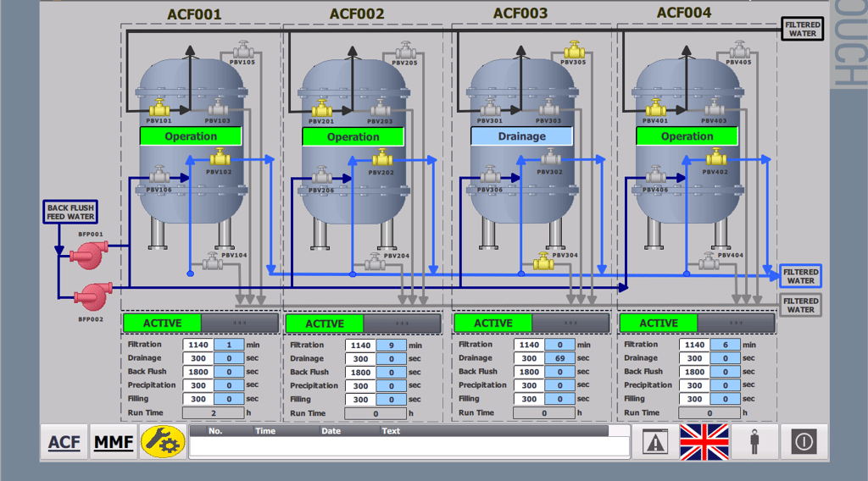Click valve PBV206 on ACF002
Viewport: 868px width, 481px height.
pyautogui.click(x=321, y=175)
